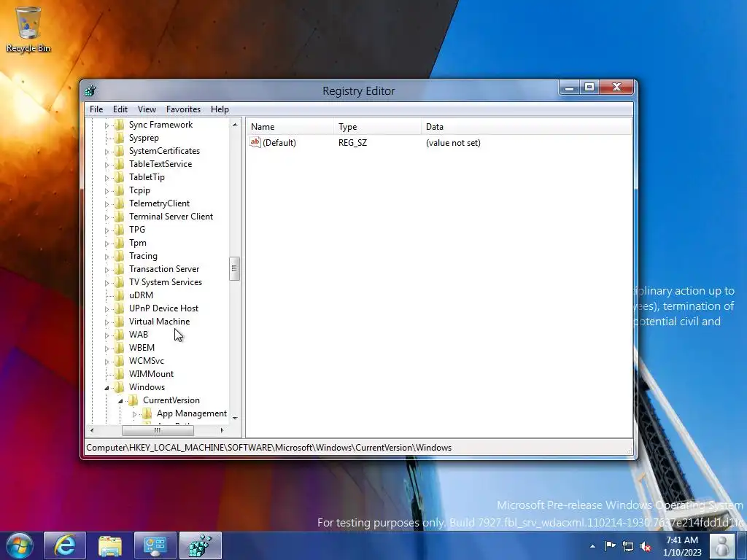
Task: Click the tree pane scroll down arrow
Action: click(x=234, y=418)
